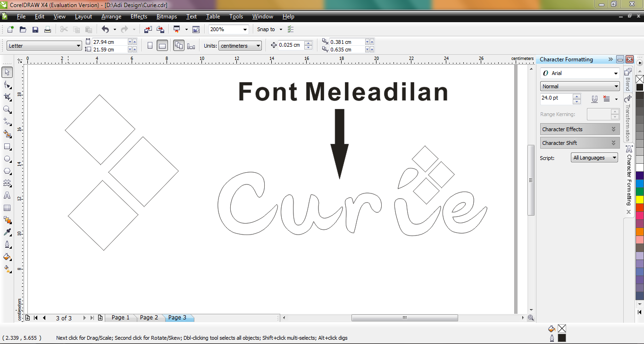The image size is (644, 344).
Task: Open the Blend docker tab
Action: (628, 79)
